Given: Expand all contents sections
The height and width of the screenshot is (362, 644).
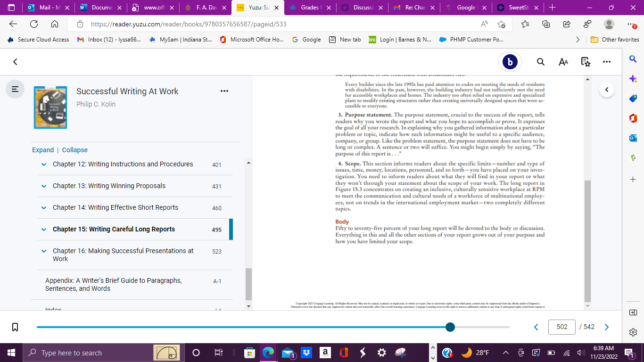Looking at the screenshot, I should click(x=43, y=150).
